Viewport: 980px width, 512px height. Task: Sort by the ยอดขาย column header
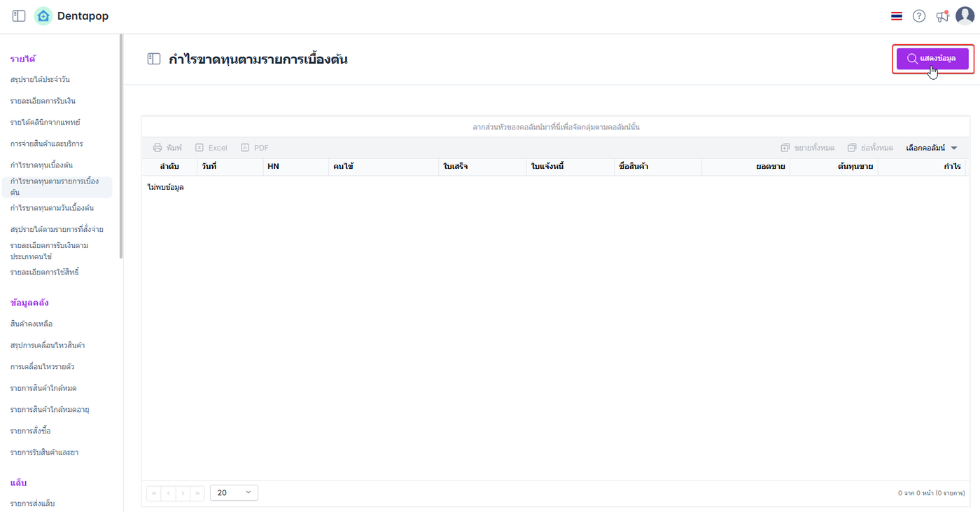tap(746, 167)
